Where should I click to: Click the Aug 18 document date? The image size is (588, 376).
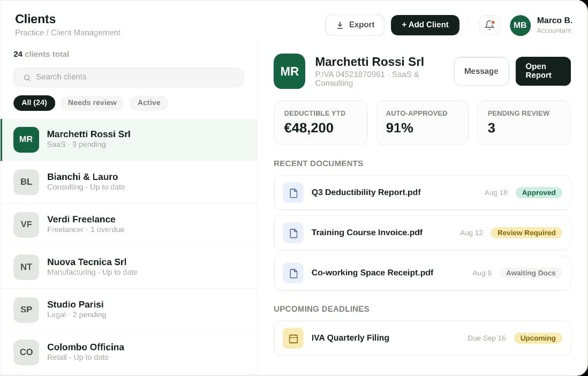496,193
